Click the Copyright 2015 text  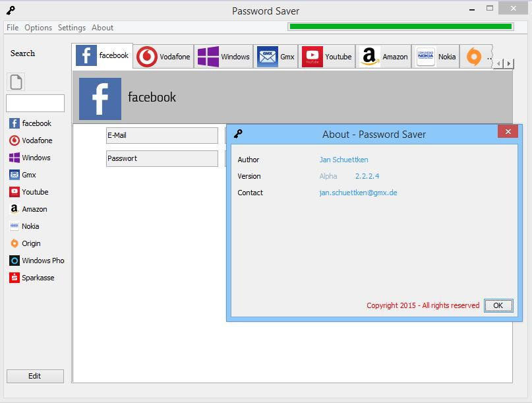pyautogui.click(x=423, y=305)
